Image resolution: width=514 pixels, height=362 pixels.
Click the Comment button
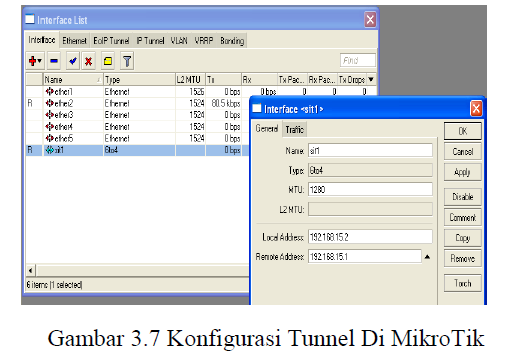click(x=463, y=217)
